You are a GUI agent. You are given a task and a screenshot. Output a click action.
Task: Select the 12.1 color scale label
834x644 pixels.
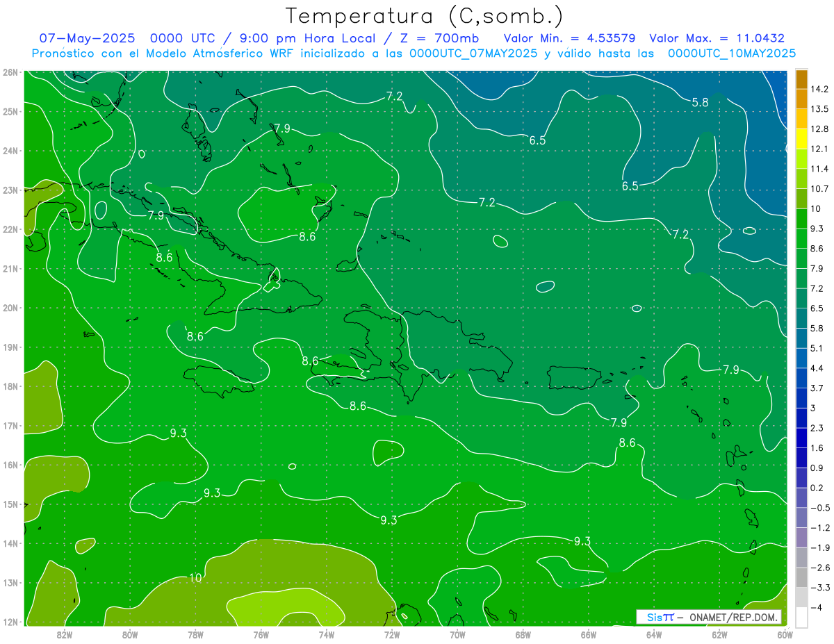point(819,149)
